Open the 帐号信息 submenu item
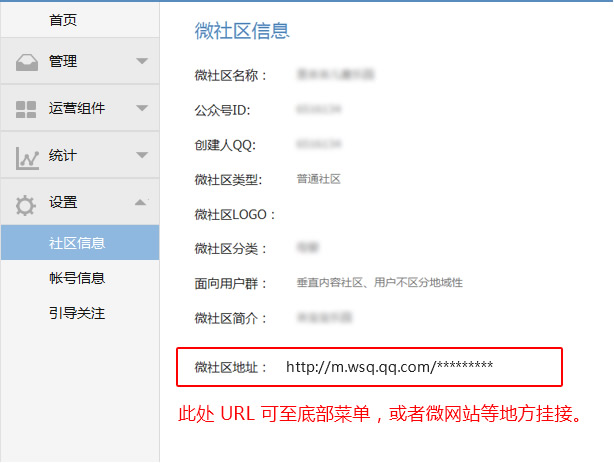This screenshot has width=614, height=463. tap(77, 278)
